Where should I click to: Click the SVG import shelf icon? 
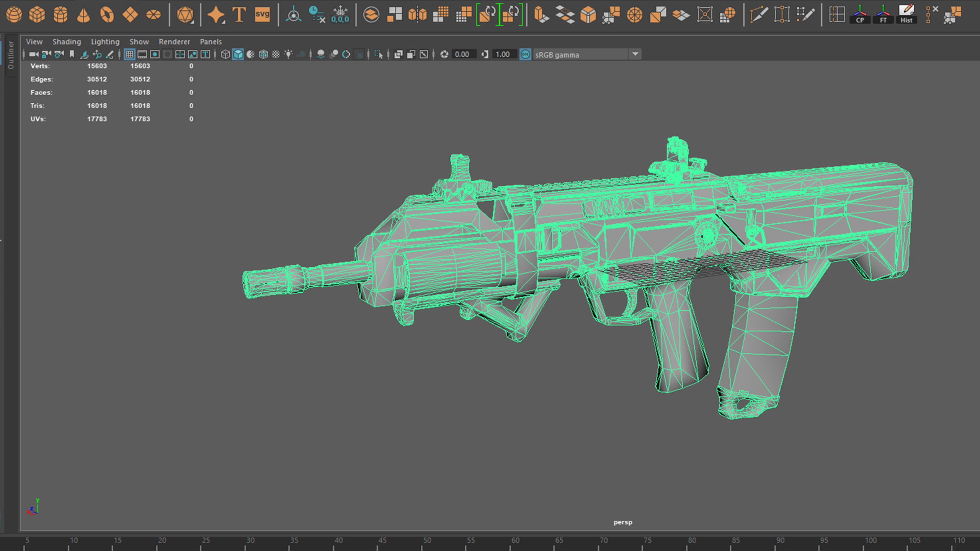(262, 15)
